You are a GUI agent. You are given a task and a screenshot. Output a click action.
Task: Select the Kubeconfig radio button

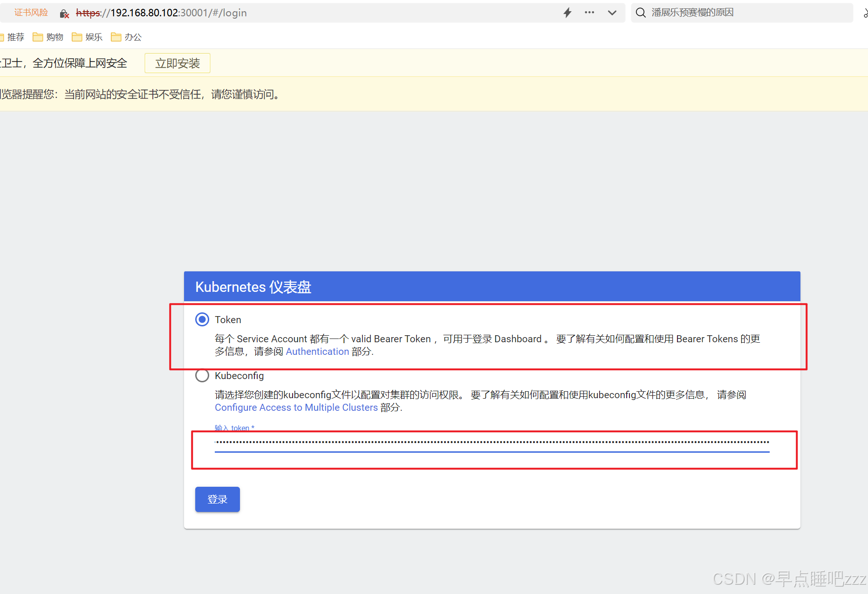pyautogui.click(x=202, y=375)
